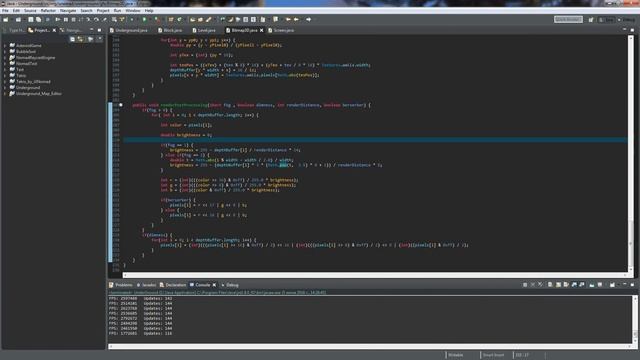640x360 pixels.
Task: Click the Save All toolbar icon
Action: pyautogui.click(x=38, y=19)
